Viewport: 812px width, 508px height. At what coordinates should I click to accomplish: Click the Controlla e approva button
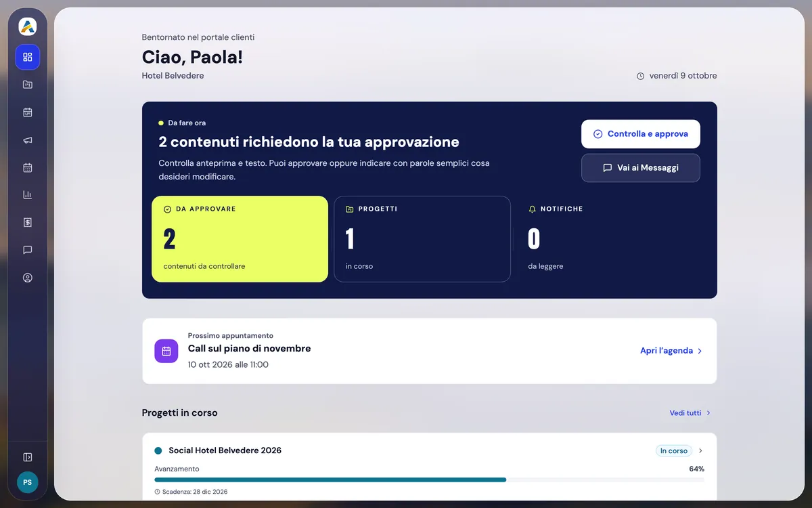click(x=640, y=134)
